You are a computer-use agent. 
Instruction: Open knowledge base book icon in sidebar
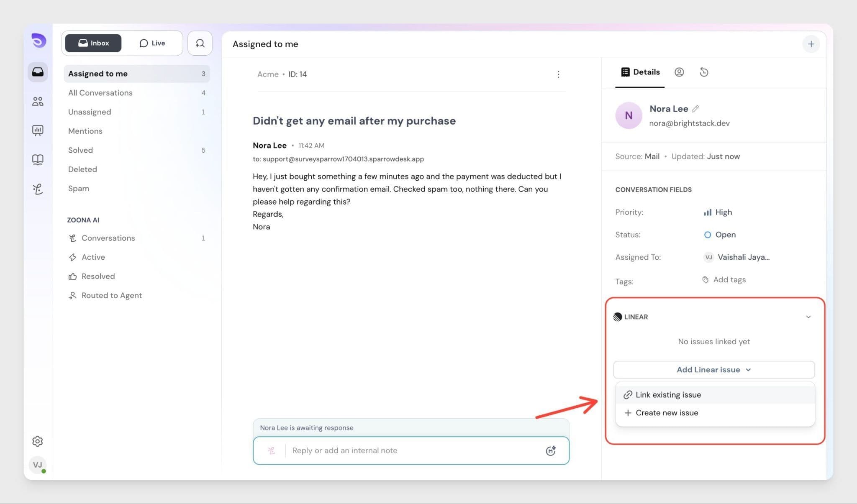tap(38, 159)
